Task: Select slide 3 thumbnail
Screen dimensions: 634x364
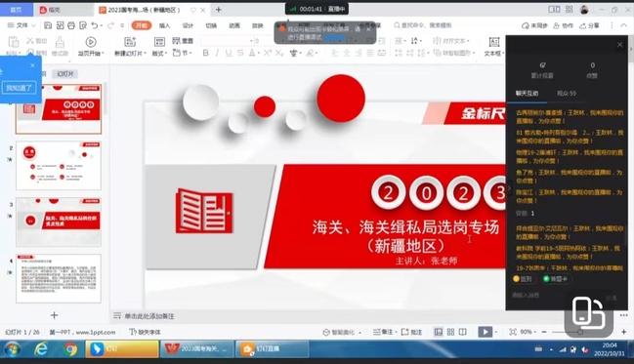Action: (59, 222)
